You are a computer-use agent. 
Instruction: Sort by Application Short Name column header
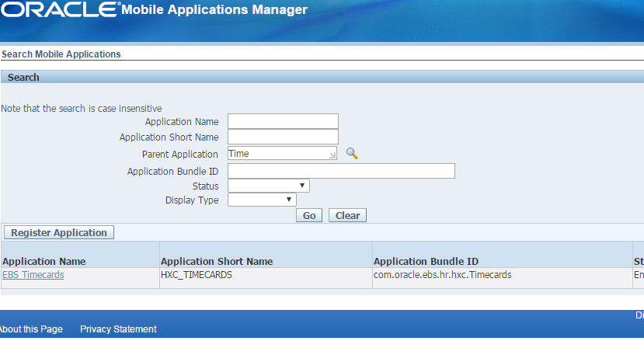click(217, 261)
